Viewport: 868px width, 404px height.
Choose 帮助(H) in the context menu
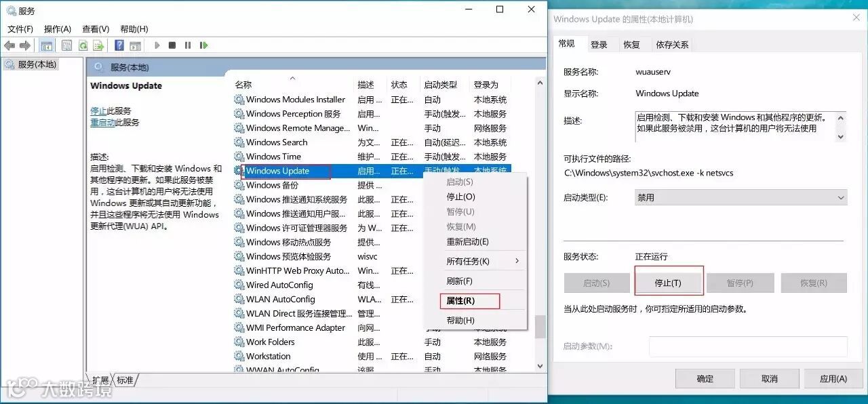pyautogui.click(x=475, y=320)
